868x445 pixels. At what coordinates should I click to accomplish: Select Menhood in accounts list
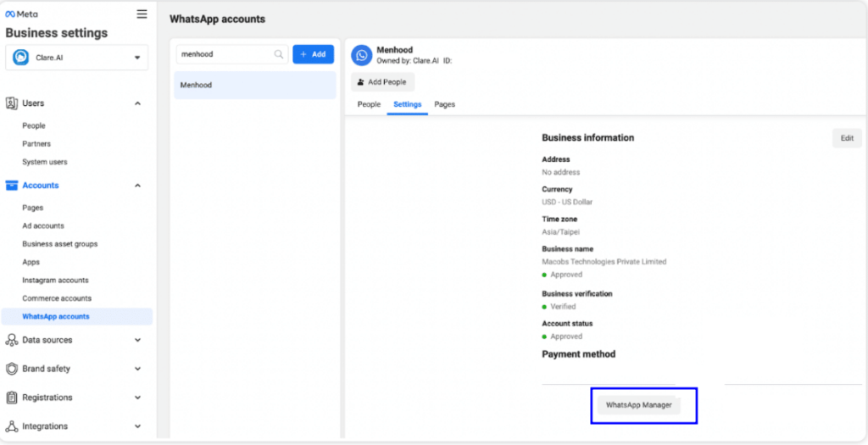[x=255, y=86]
